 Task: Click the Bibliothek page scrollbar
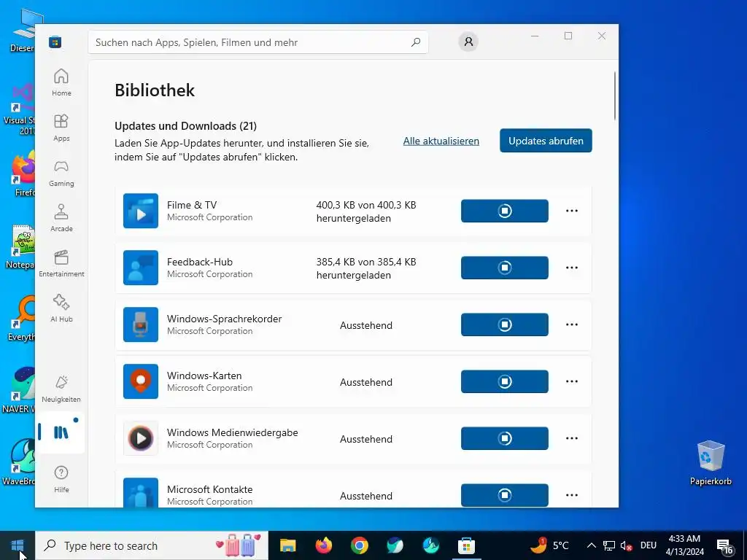click(x=615, y=96)
